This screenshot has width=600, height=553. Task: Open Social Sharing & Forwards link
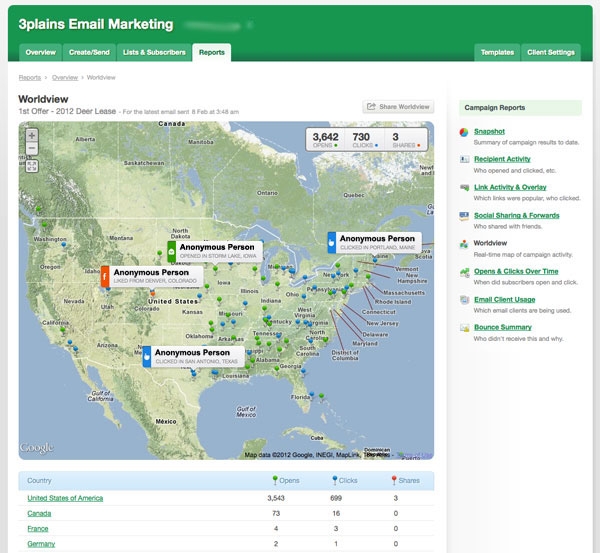pyautogui.click(x=517, y=215)
